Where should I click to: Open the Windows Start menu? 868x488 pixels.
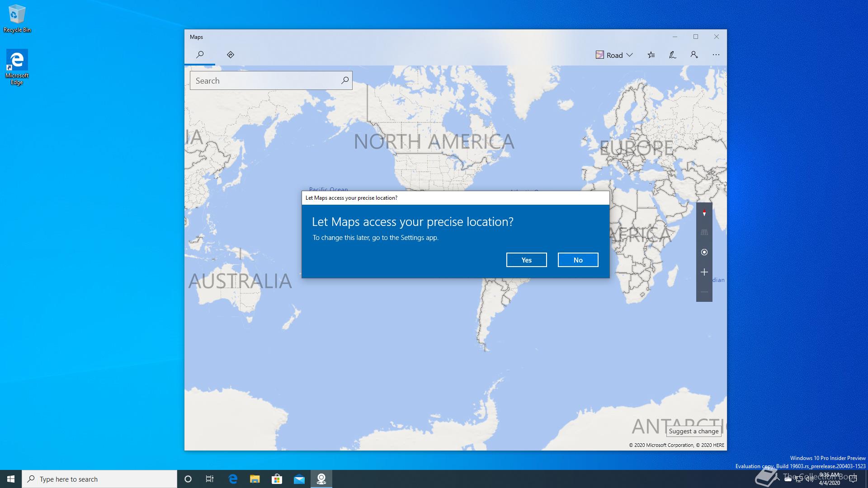[11, 479]
